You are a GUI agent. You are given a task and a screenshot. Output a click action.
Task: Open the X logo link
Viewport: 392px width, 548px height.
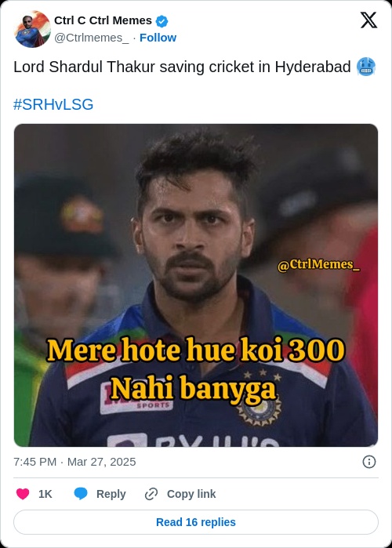tap(368, 20)
